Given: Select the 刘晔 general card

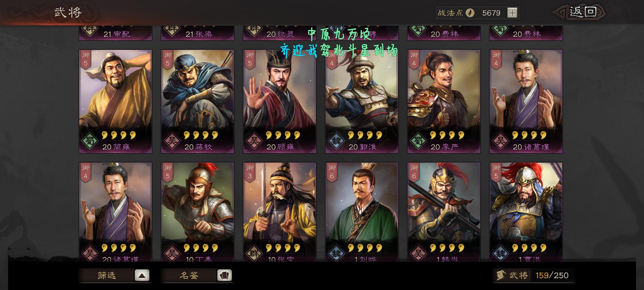Looking at the screenshot, I should [x=362, y=212].
